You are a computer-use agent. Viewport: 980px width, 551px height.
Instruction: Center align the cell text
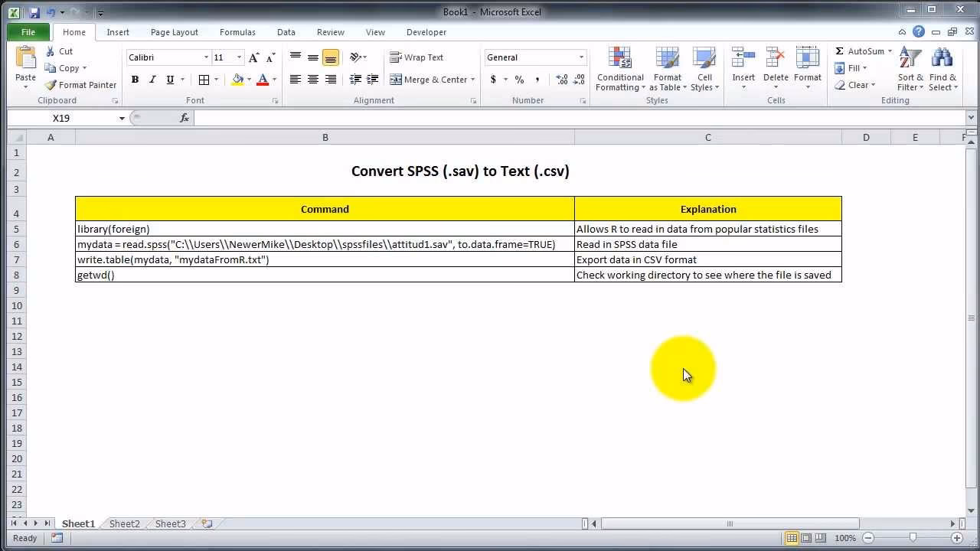(312, 79)
